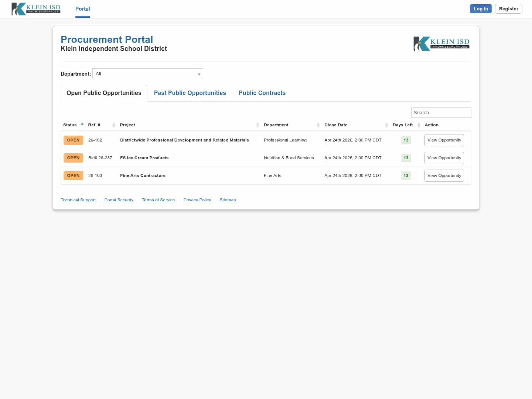Toggle the Status column sort arrow
This screenshot has width=532, height=399.
coord(82,124)
